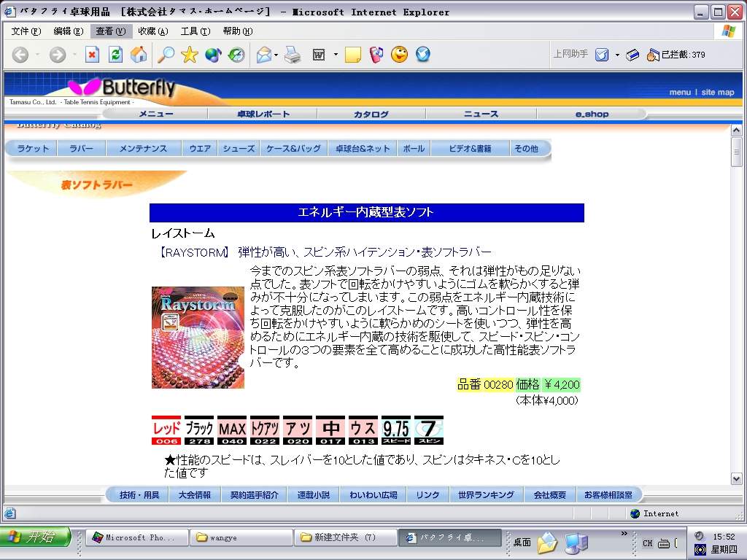Click the ブラック 278 color badge

[199, 430]
